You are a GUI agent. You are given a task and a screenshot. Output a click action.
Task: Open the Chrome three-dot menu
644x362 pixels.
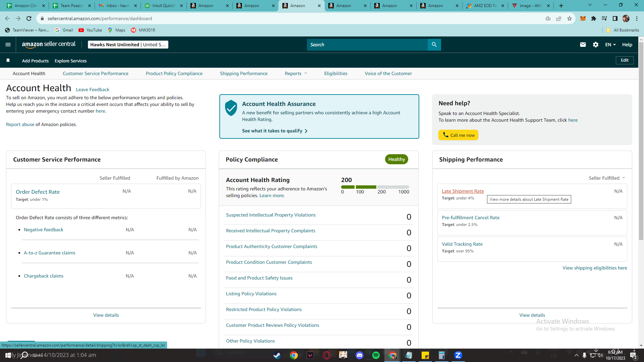tap(637, 18)
